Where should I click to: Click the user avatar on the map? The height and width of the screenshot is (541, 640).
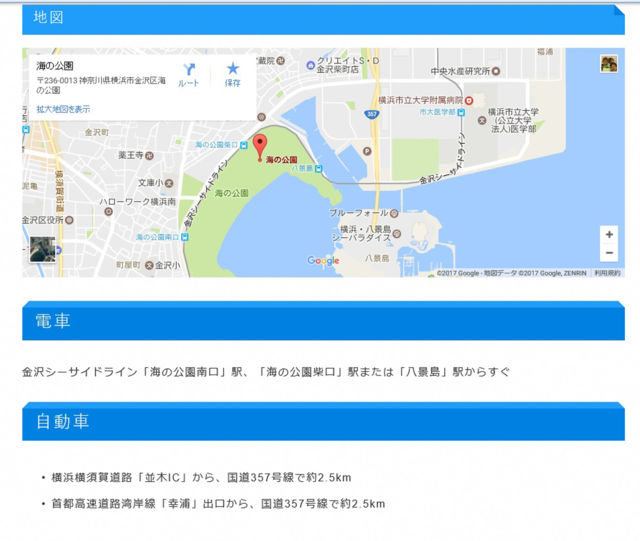pyautogui.click(x=608, y=64)
